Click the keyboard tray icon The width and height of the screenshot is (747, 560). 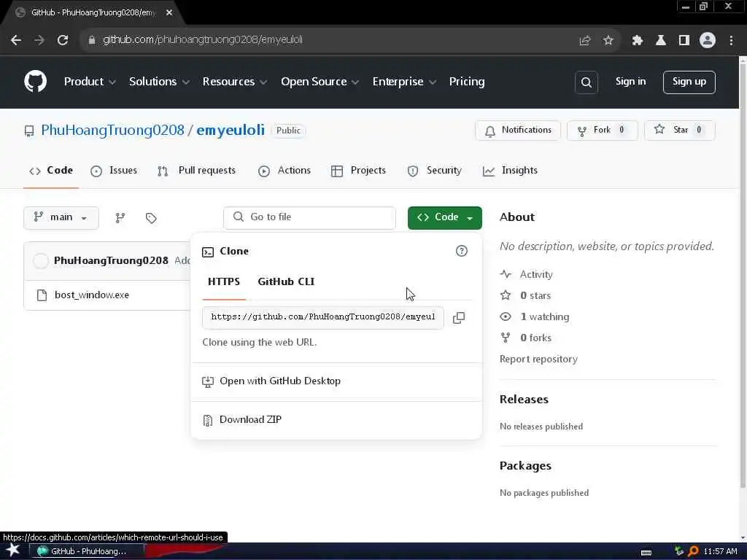coord(646,553)
